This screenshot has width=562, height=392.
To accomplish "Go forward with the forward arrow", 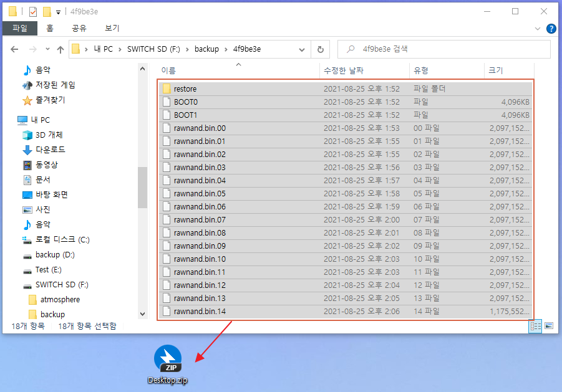I will click(32, 49).
